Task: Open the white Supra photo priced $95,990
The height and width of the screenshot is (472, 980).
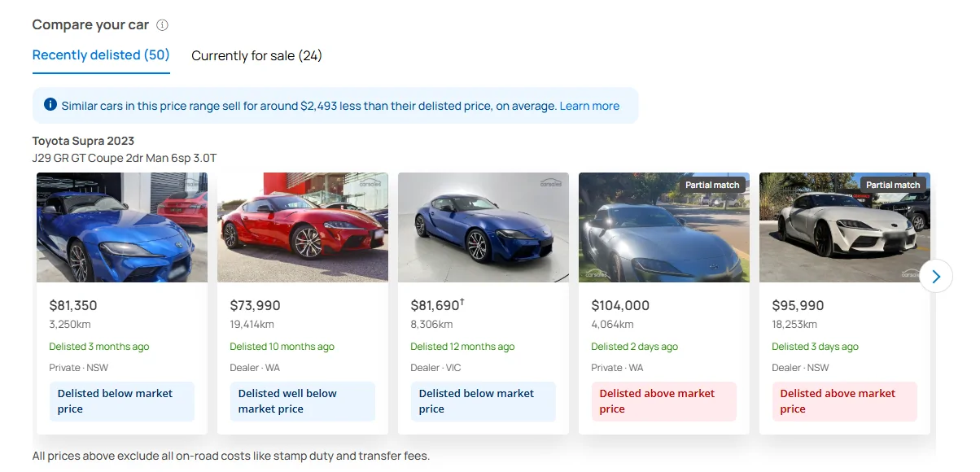Action: tap(845, 228)
